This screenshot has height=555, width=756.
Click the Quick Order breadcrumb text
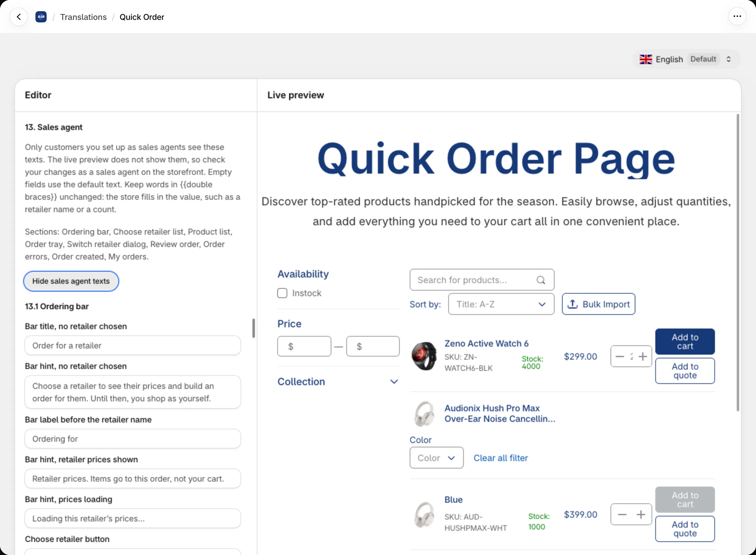[142, 17]
